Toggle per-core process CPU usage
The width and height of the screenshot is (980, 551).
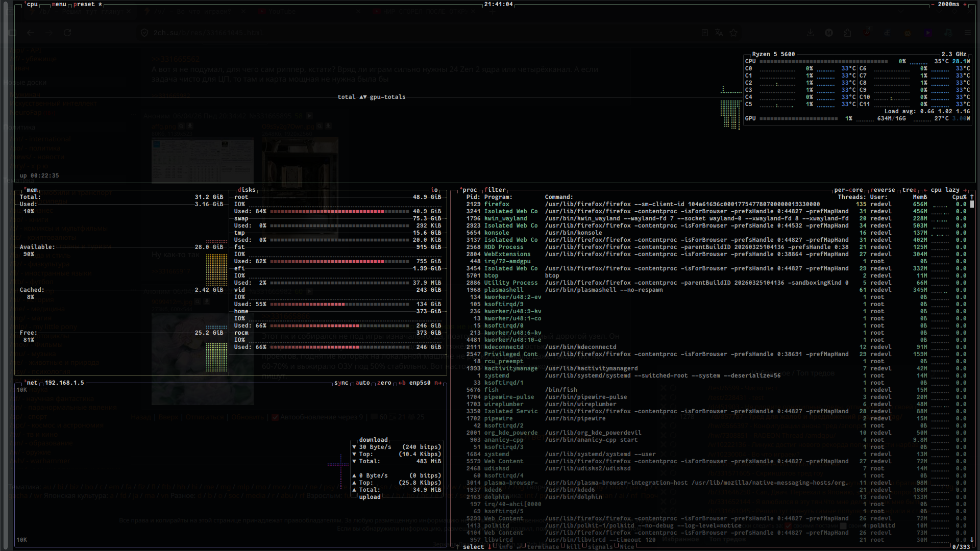click(849, 190)
